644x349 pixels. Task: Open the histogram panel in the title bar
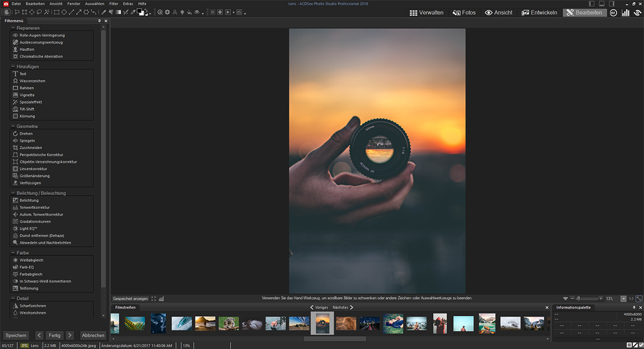point(625,12)
